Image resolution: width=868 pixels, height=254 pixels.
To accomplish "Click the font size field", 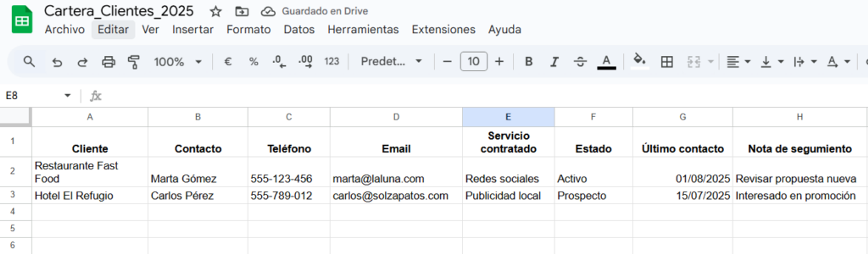I will tap(473, 61).
